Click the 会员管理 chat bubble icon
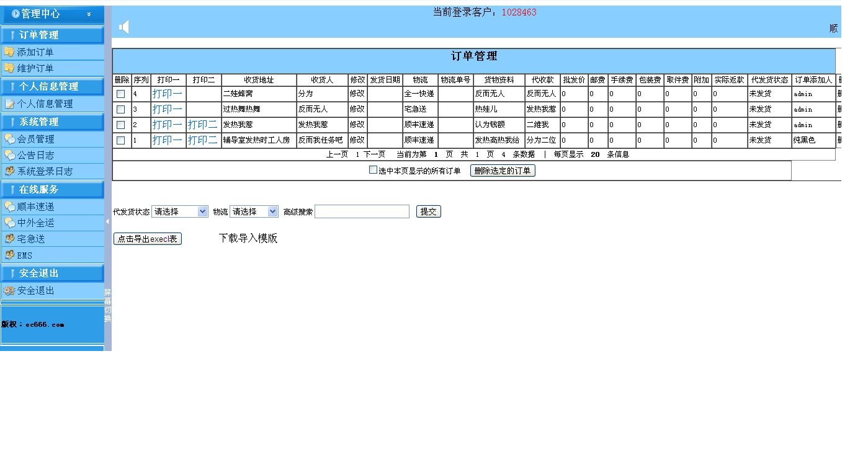Image resolution: width=868 pixels, height=462 pixels. 9,139
